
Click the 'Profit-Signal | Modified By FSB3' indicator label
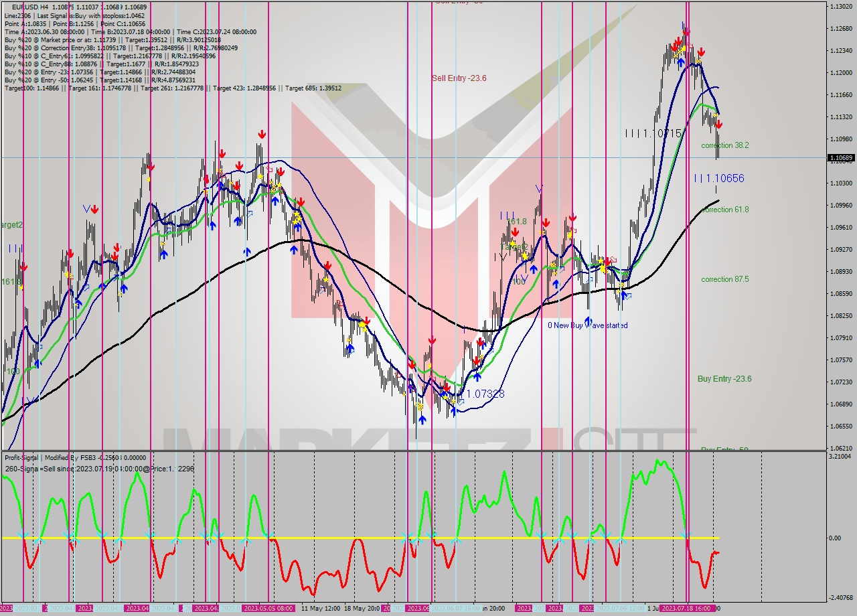coord(75,458)
